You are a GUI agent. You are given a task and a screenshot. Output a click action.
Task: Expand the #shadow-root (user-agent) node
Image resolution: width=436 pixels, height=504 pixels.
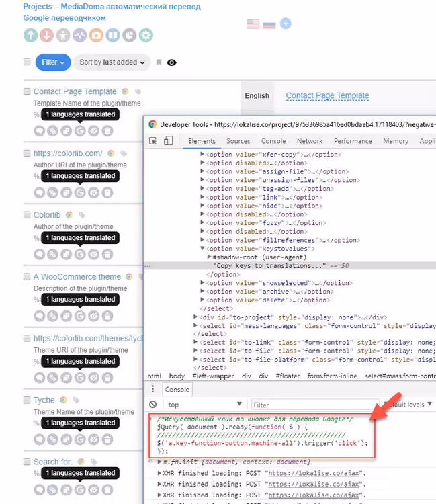click(209, 257)
